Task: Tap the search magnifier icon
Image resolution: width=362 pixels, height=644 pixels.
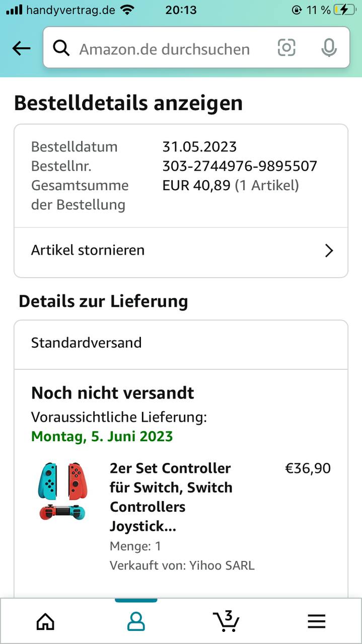Action: click(61, 48)
